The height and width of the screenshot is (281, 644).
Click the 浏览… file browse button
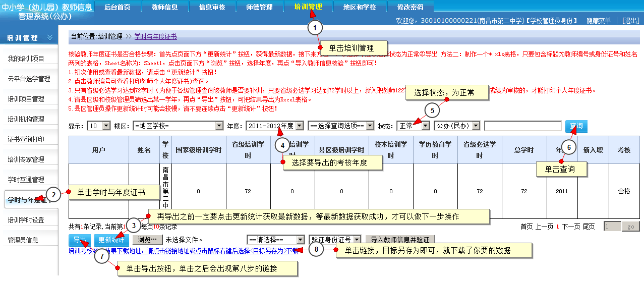(147, 239)
